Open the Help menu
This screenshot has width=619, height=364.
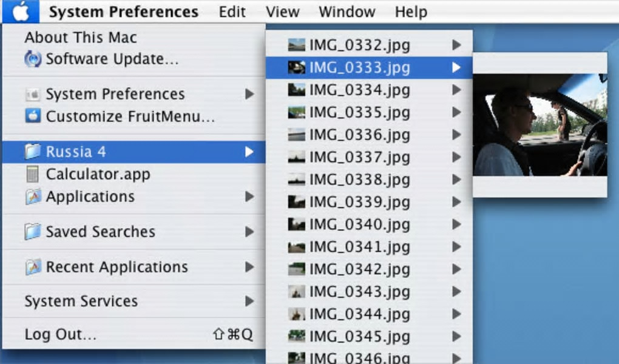pos(411,12)
